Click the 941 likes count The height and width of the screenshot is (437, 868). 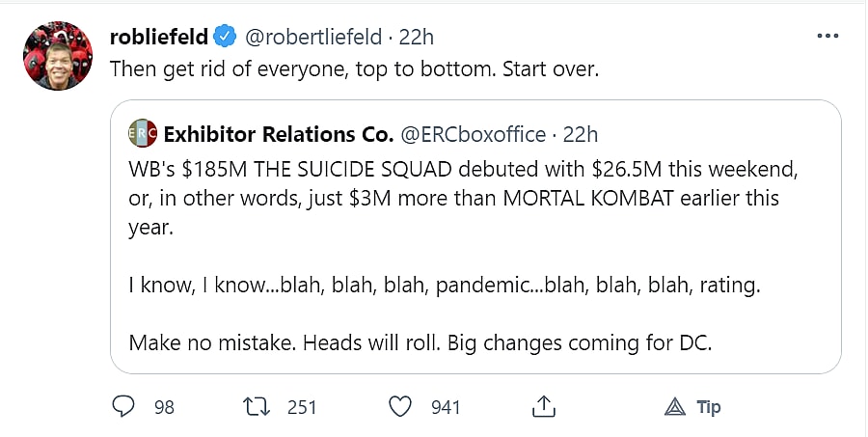pos(446,407)
